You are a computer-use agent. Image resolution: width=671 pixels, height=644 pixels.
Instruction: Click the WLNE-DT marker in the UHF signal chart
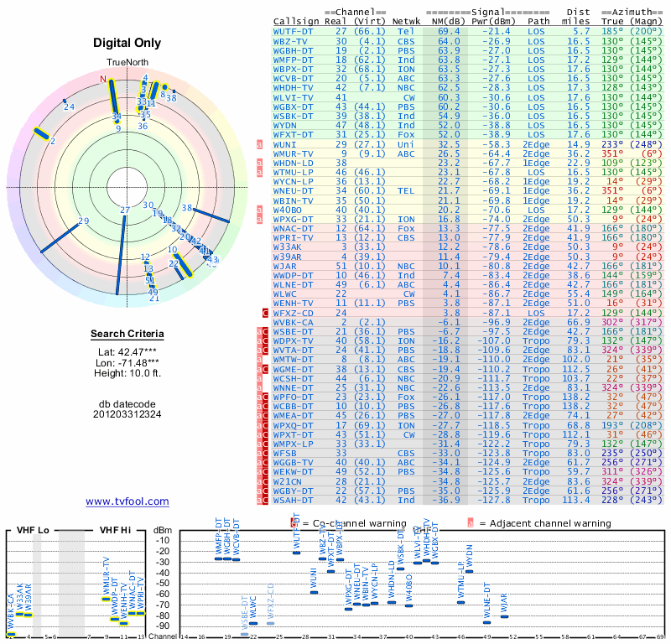[x=487, y=622]
